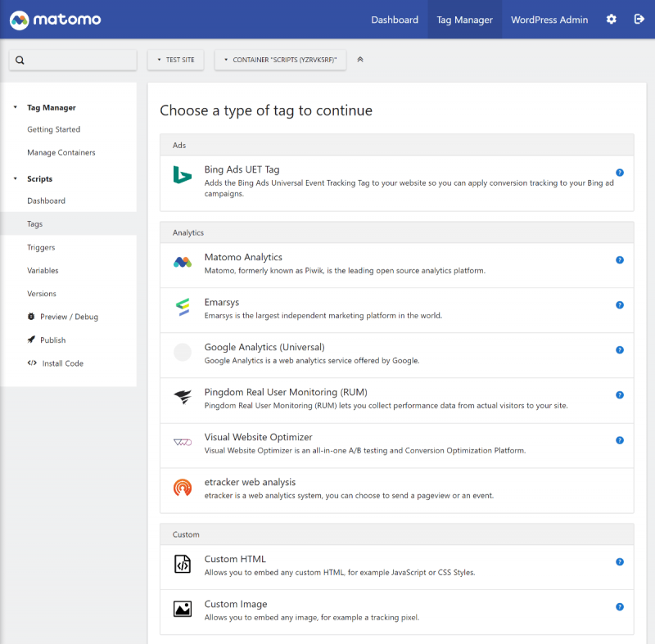Choose the Custom Image tag type
The height and width of the screenshot is (644, 655).
click(x=397, y=612)
